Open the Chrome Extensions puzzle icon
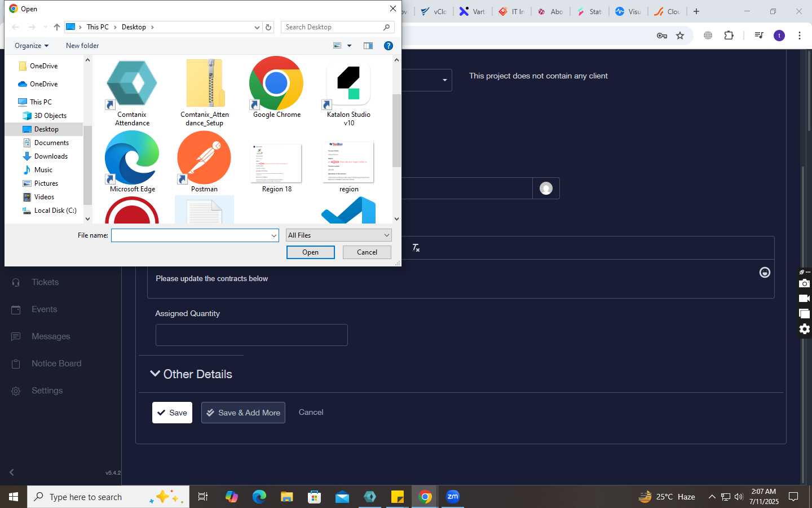This screenshot has height=508, width=812. click(x=729, y=36)
